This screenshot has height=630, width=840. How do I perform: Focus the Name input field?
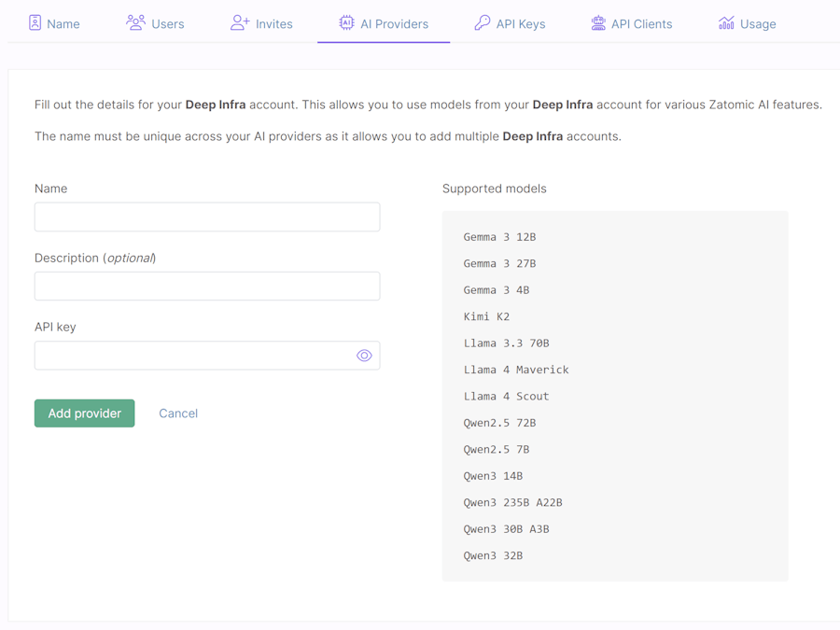tap(207, 217)
